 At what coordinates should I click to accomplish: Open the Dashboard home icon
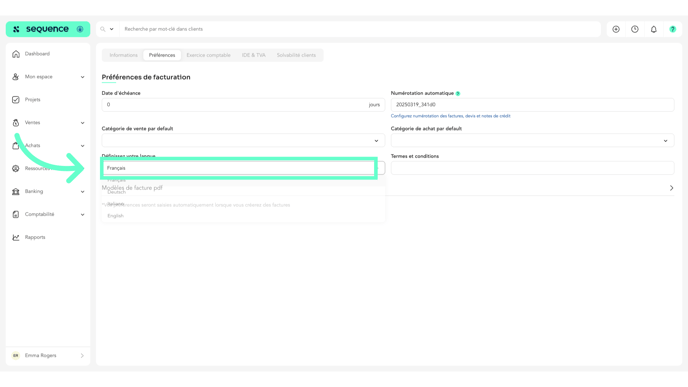[x=16, y=54]
